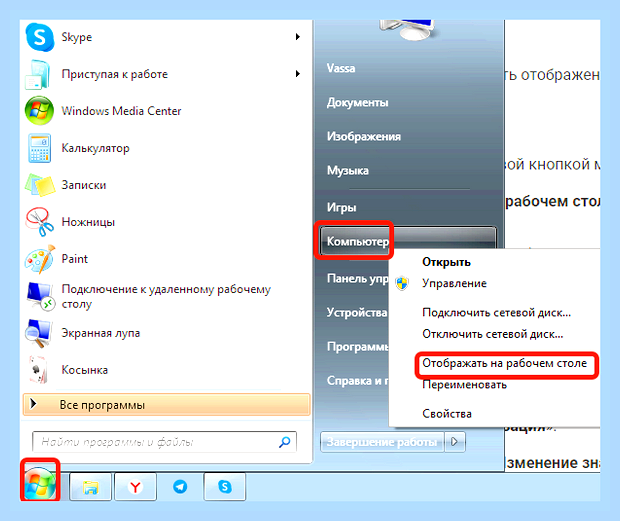Open Skype from the Start menu list

[40, 38]
